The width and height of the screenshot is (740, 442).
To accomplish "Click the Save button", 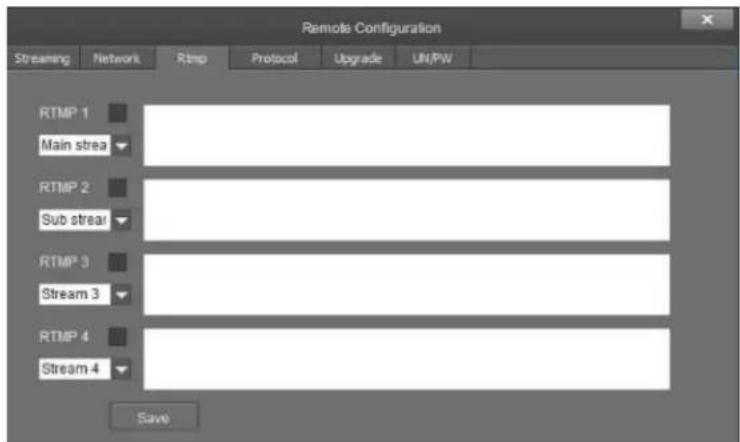I will 154,417.
